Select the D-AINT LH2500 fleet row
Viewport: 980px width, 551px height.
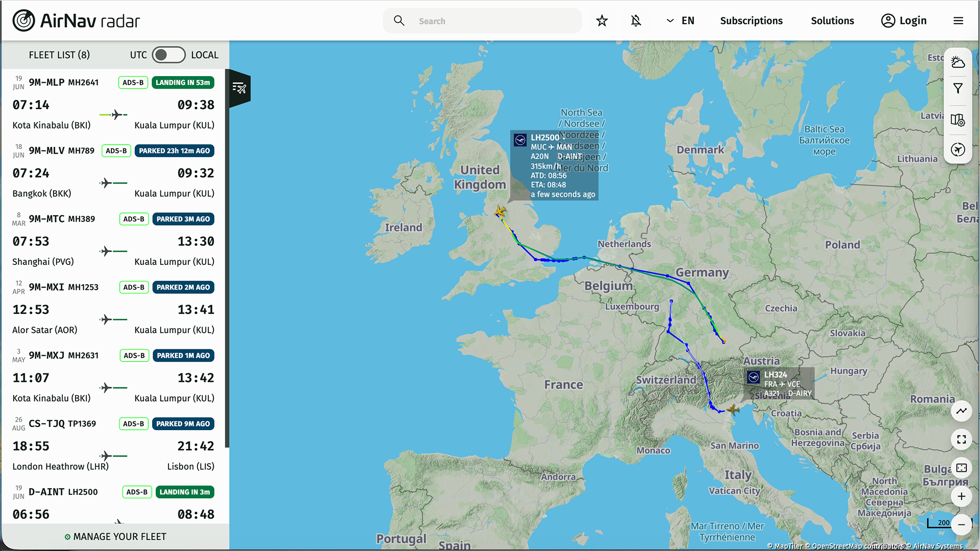click(x=113, y=502)
